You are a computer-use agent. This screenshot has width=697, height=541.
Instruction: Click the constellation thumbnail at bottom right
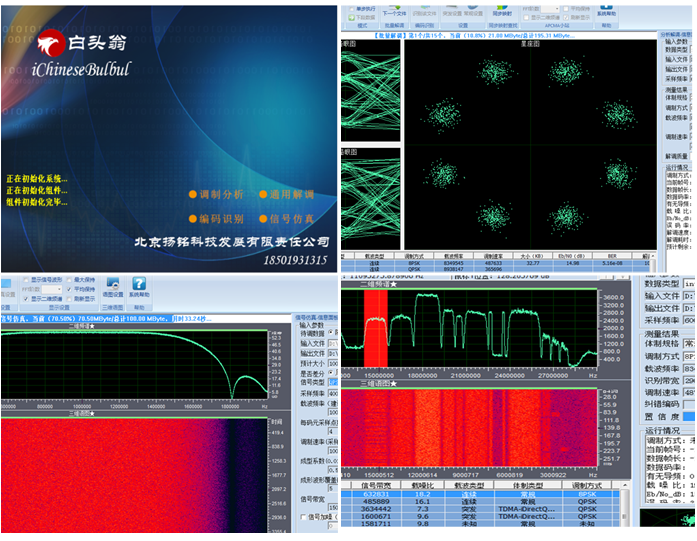click(x=667, y=518)
